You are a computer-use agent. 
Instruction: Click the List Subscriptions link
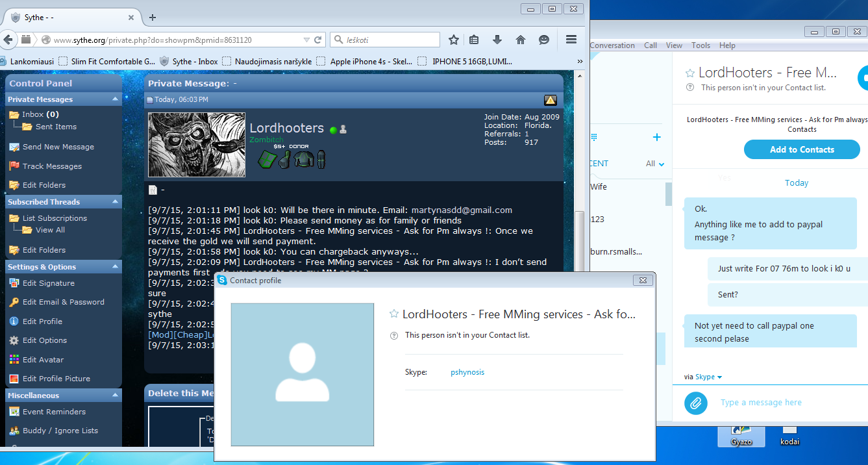click(55, 218)
